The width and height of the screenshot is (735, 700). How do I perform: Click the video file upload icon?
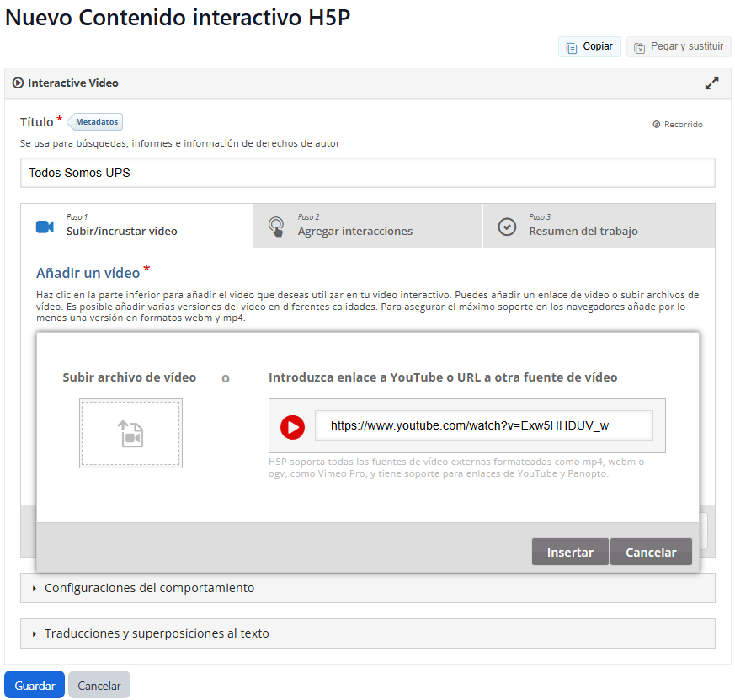(x=130, y=434)
